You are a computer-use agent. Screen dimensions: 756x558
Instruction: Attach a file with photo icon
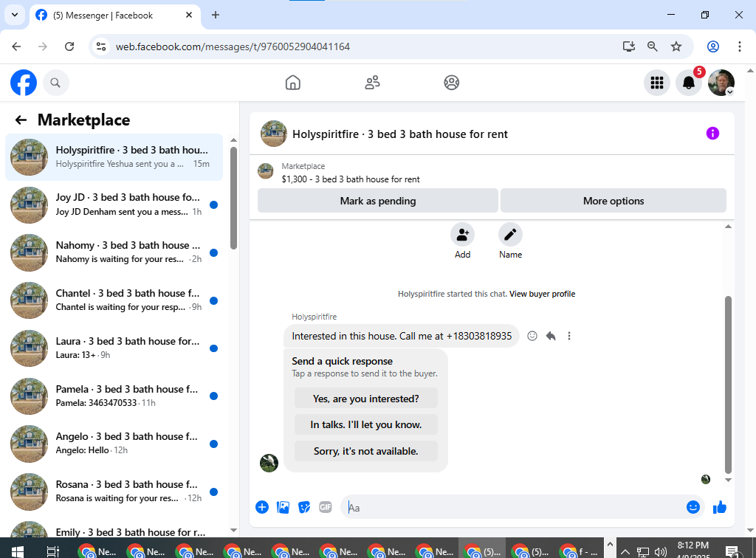(283, 507)
